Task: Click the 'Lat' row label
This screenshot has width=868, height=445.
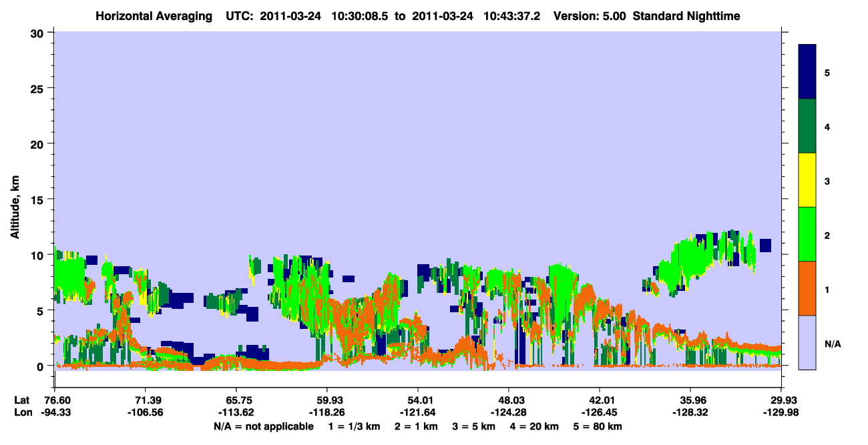Action: pyautogui.click(x=23, y=400)
